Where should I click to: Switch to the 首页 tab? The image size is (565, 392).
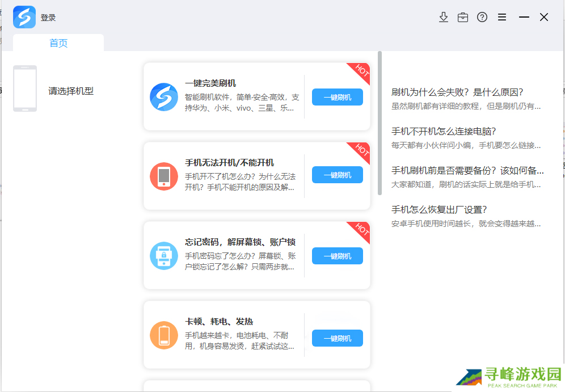tap(57, 43)
